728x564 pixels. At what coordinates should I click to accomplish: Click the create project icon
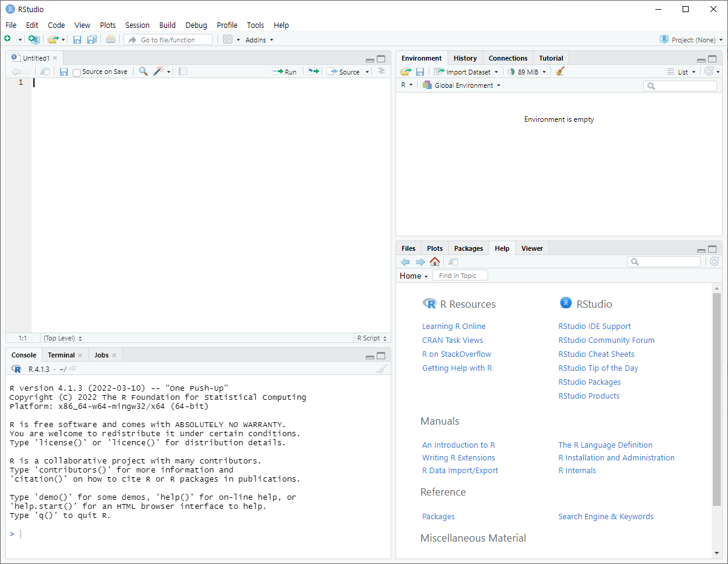(34, 39)
